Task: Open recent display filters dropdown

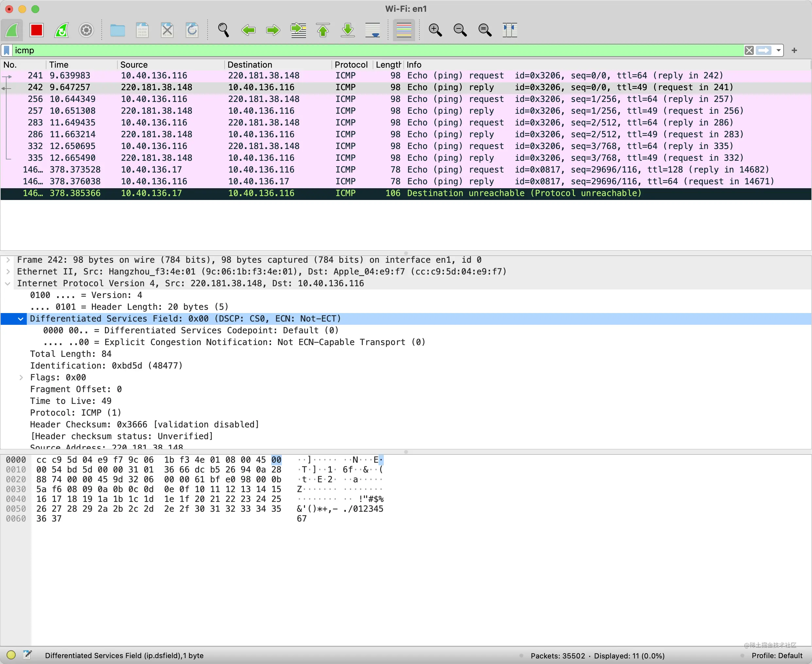Action: [x=778, y=51]
